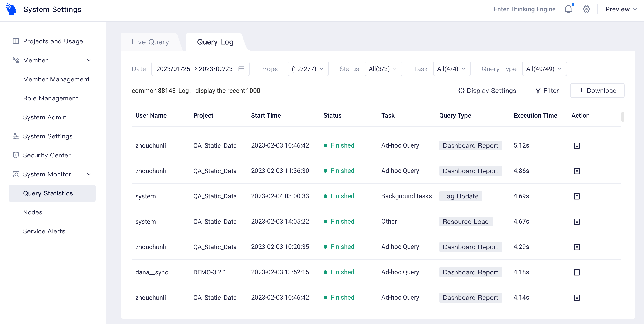Open Service Alerts in sidebar
The width and height of the screenshot is (644, 324).
[x=44, y=231]
